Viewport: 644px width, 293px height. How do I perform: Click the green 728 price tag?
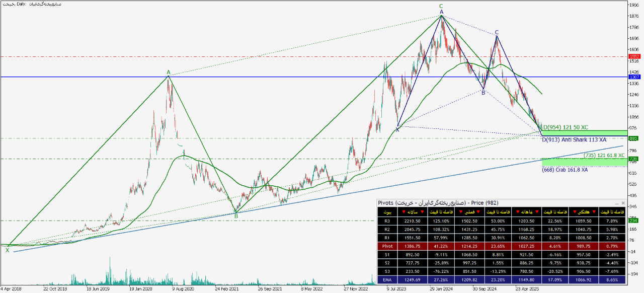633,159
